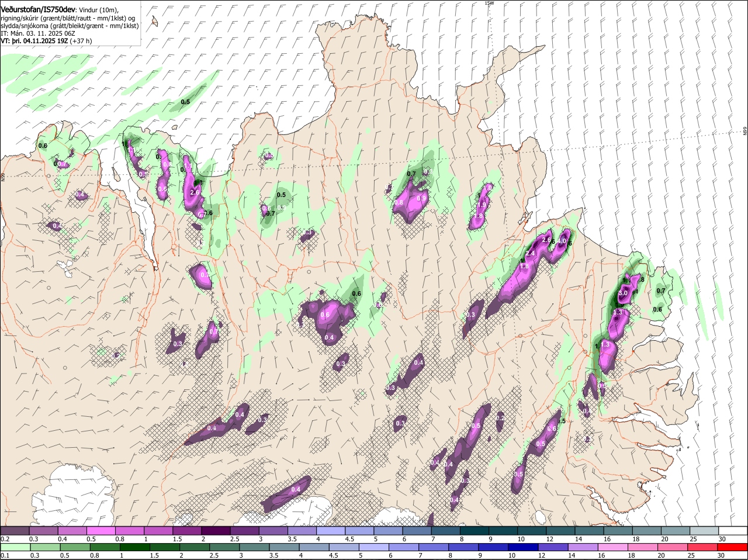Select the grey-purple 0.2 snow legend swatch
Screen dimensions: 748x560
(x=15, y=531)
